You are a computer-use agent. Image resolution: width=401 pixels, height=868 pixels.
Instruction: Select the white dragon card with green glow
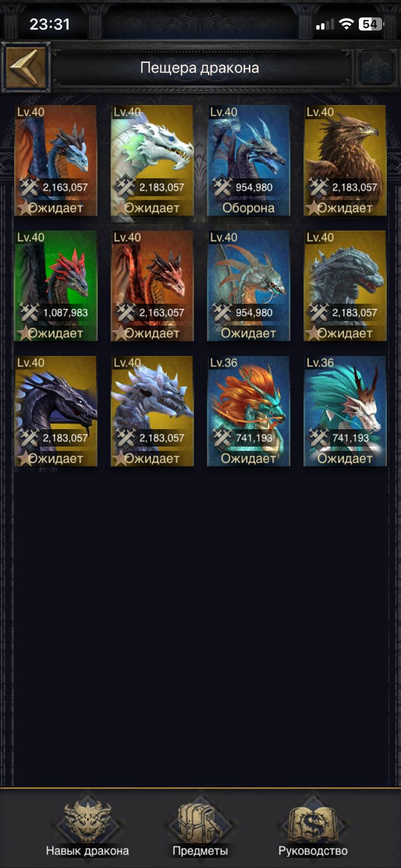152,161
